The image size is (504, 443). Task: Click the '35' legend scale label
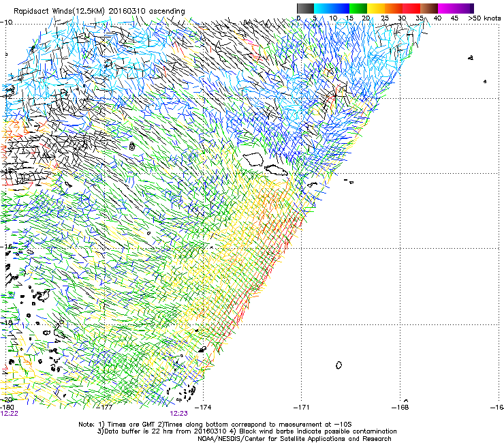click(420, 18)
